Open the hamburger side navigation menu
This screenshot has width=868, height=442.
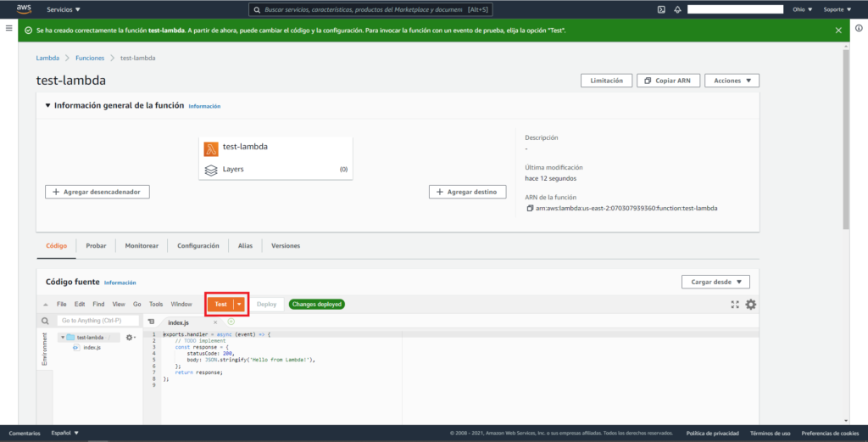pyautogui.click(x=8, y=28)
